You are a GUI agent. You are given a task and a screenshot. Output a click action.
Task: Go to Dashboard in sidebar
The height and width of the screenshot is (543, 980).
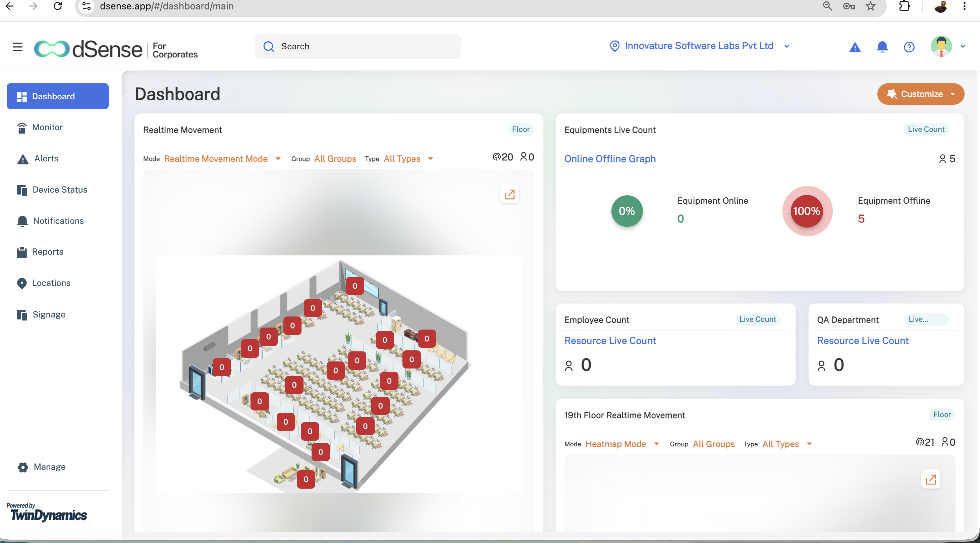(57, 96)
